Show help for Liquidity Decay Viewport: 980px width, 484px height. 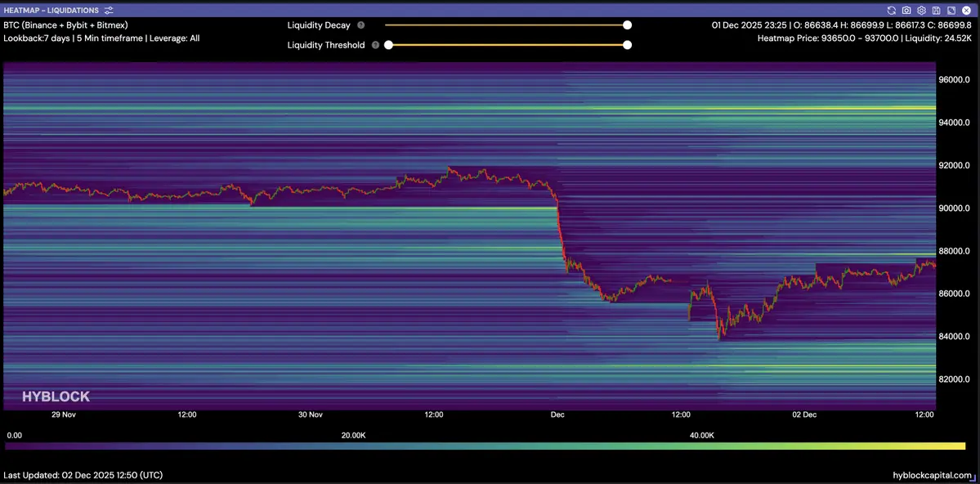click(360, 25)
